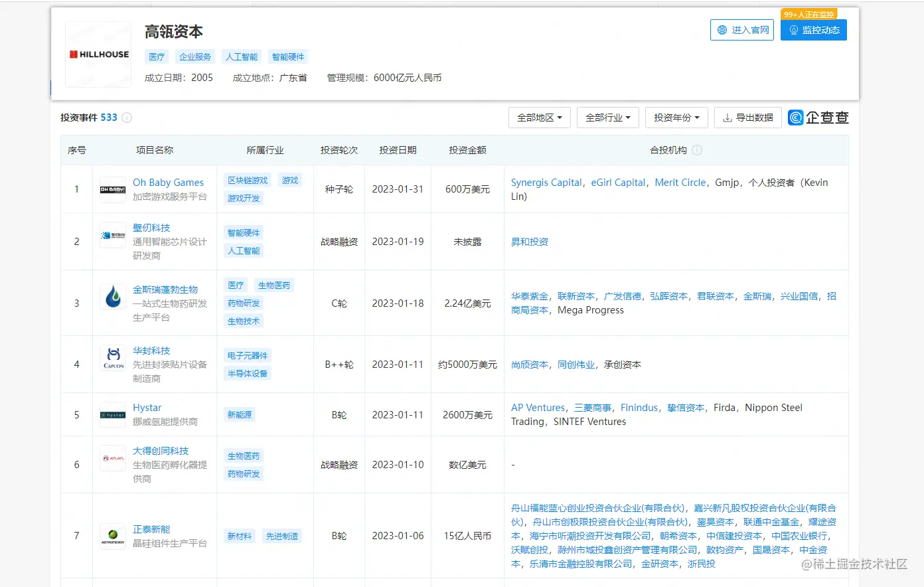The width and height of the screenshot is (924, 587).
Task: Open the Hystar project link
Action: pyautogui.click(x=147, y=408)
